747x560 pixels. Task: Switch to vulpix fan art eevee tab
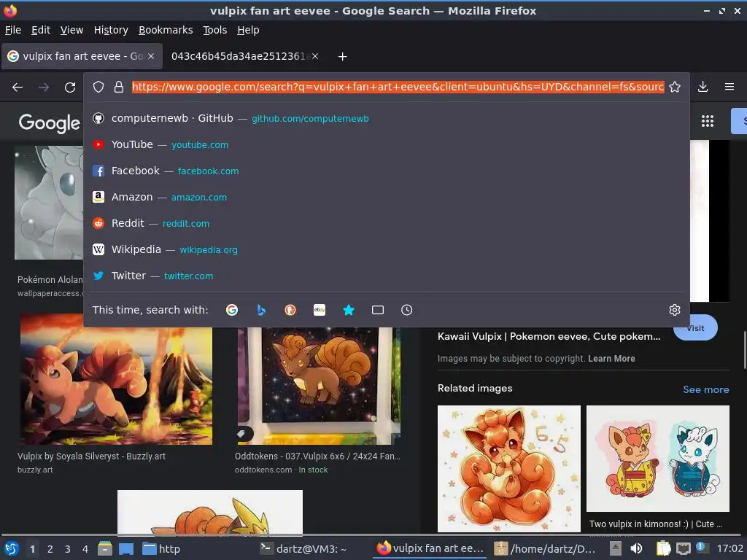[82, 56]
